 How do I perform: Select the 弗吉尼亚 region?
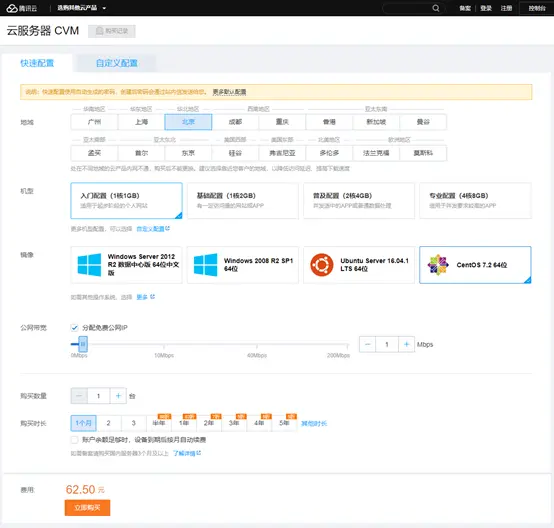282,153
